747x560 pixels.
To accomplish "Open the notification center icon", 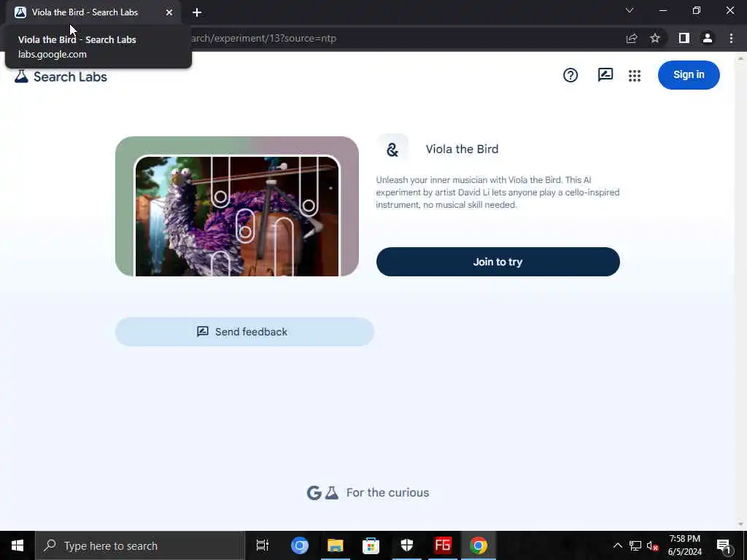I will pyautogui.click(x=724, y=546).
